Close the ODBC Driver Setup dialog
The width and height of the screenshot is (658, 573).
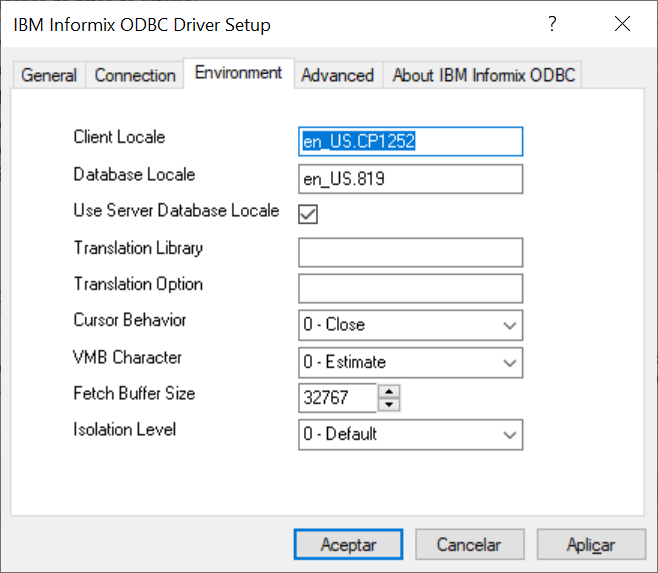[x=622, y=24]
